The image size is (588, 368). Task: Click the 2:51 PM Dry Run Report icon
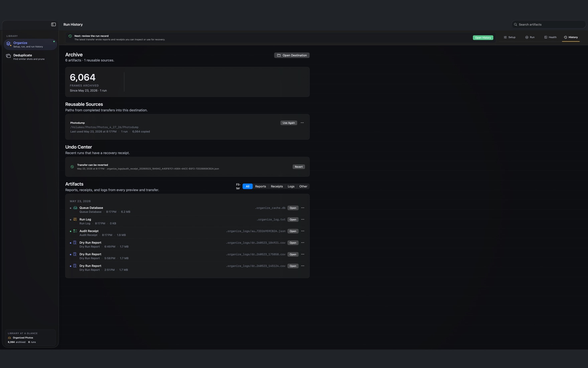tap(75, 266)
